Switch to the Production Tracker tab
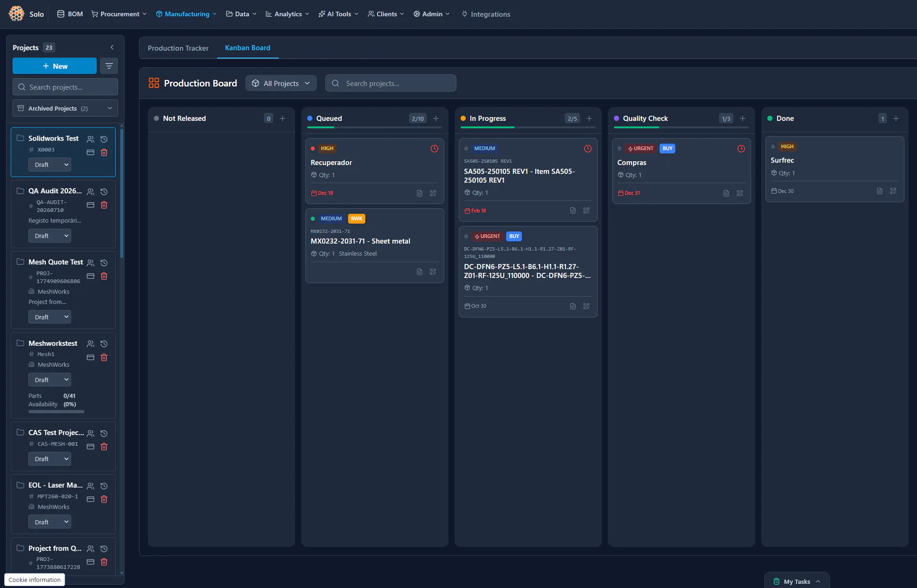 [178, 48]
